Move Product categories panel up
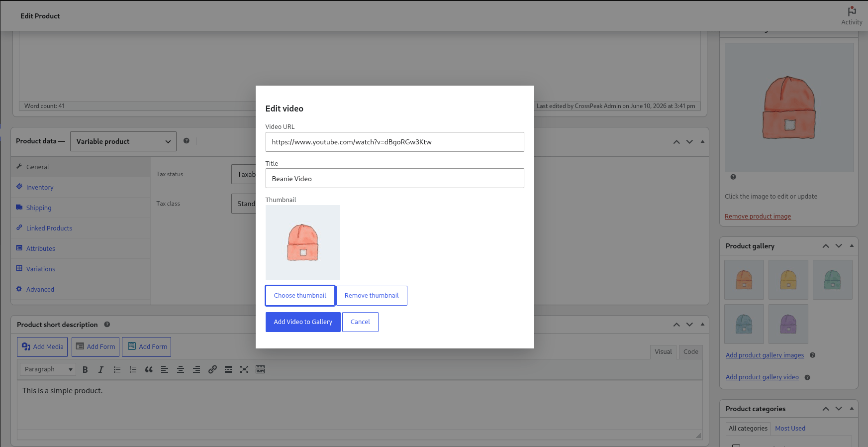Viewport: 868px width, 447px height. (x=826, y=409)
